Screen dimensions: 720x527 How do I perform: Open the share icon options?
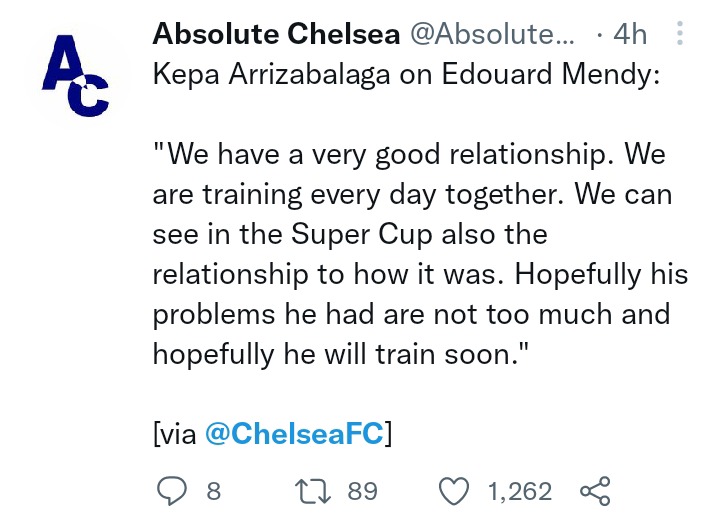click(x=595, y=491)
